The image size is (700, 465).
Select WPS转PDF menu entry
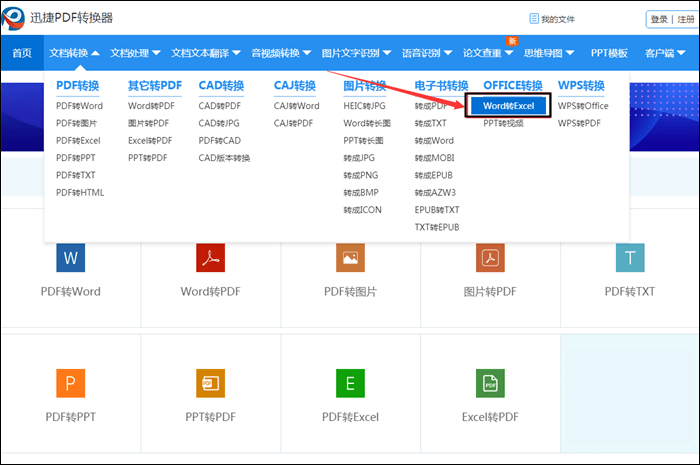tap(579, 123)
